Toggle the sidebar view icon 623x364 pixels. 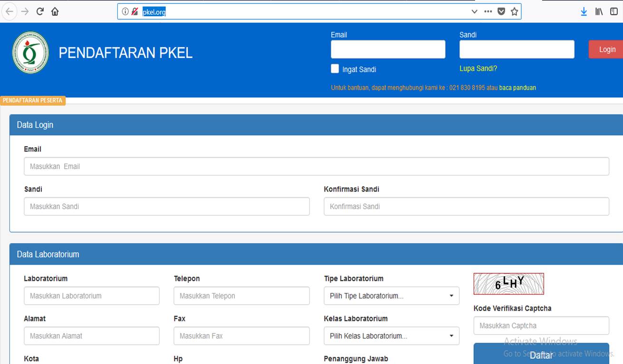(613, 11)
